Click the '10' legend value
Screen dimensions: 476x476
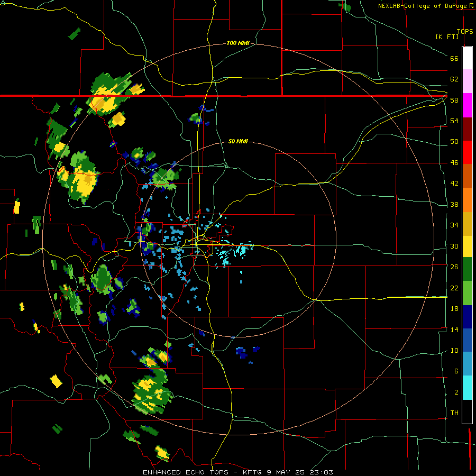[454, 351]
